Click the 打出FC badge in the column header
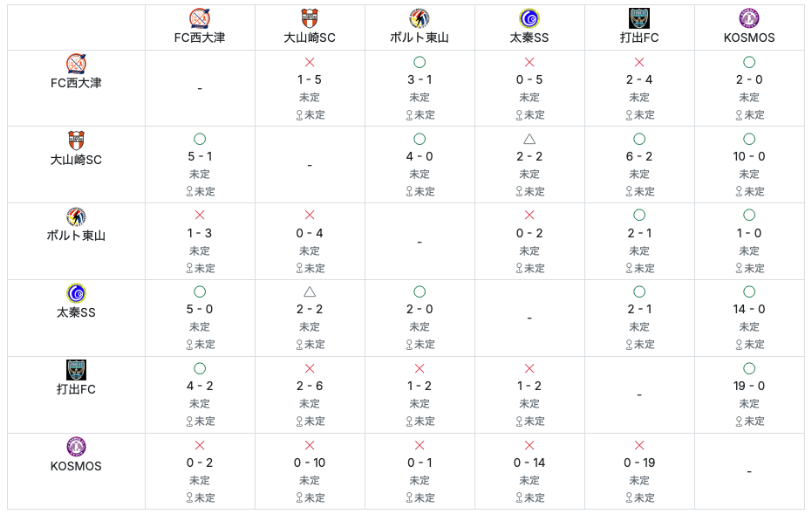The image size is (812, 514). pyautogui.click(x=639, y=19)
